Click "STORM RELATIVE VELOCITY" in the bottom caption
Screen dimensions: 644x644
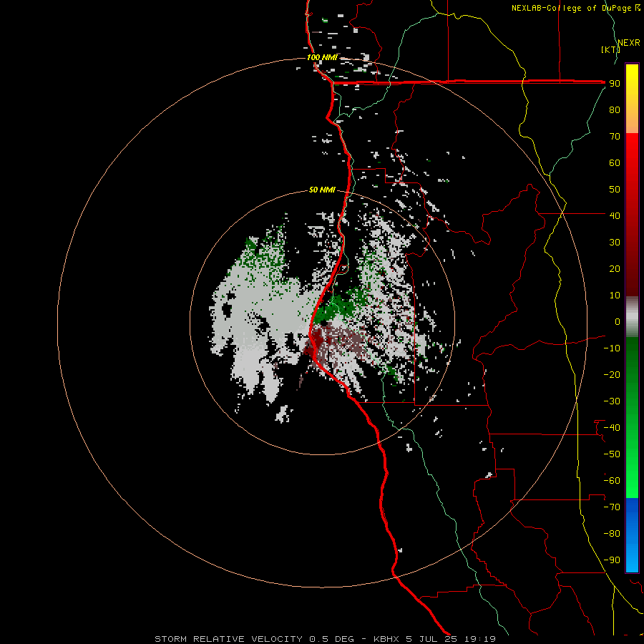[x=229, y=639]
